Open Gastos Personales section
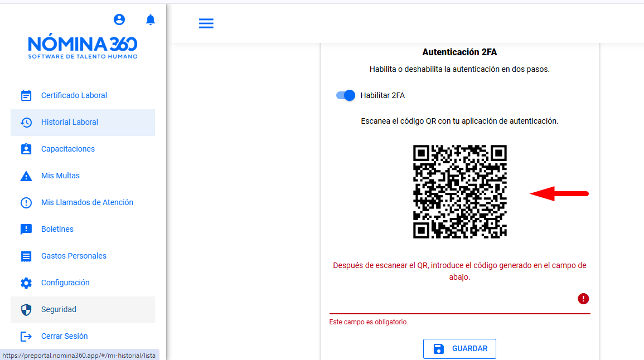 coord(83,256)
